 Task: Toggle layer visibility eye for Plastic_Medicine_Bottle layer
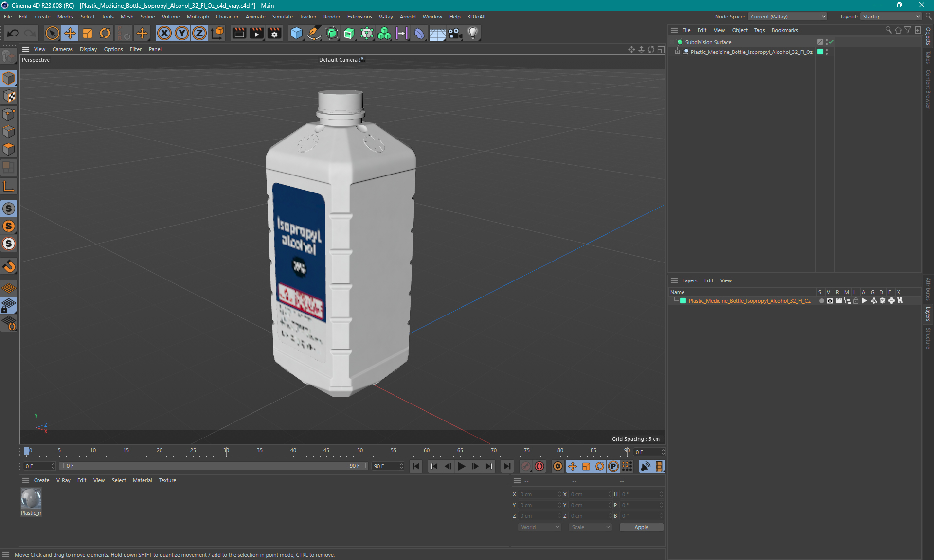click(x=830, y=301)
